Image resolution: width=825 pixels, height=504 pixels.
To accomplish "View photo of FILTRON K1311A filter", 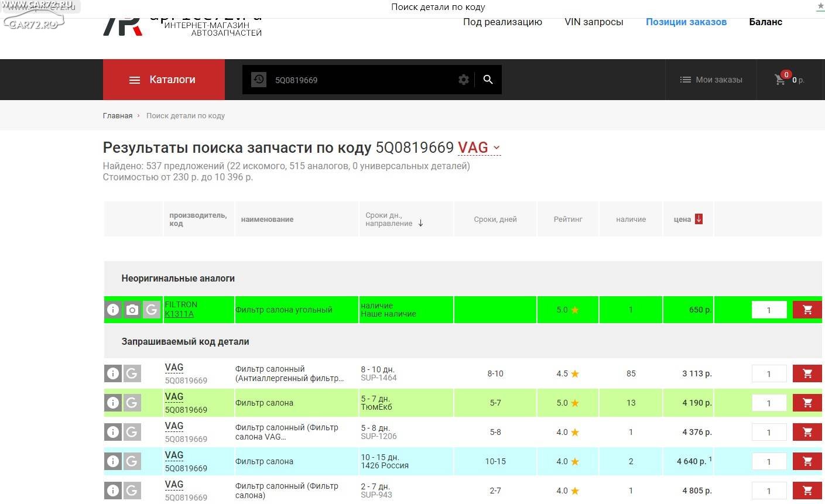I will click(x=132, y=310).
